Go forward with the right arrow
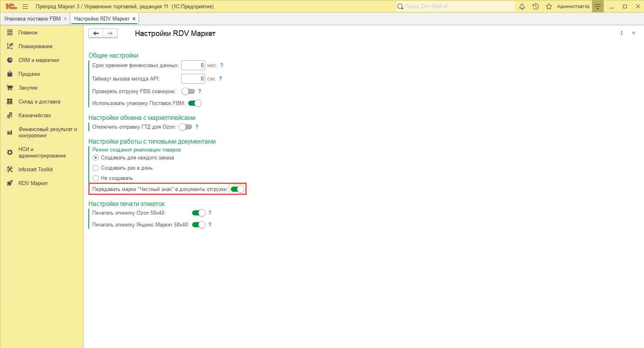The height and width of the screenshot is (348, 644). [110, 34]
